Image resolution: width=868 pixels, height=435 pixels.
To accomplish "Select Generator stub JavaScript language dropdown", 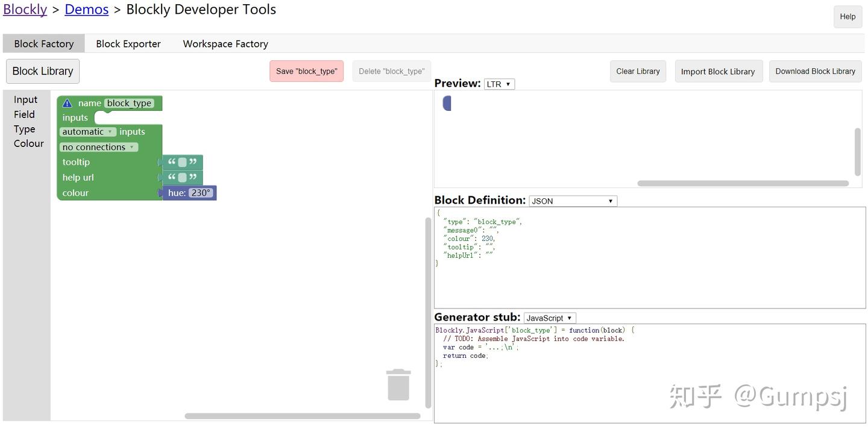I will click(x=549, y=318).
